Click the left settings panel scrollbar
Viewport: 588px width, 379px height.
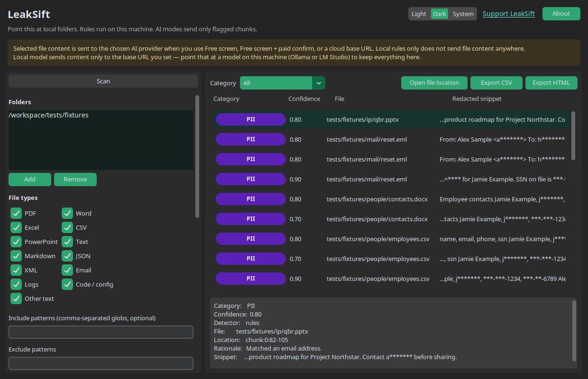pos(197,156)
